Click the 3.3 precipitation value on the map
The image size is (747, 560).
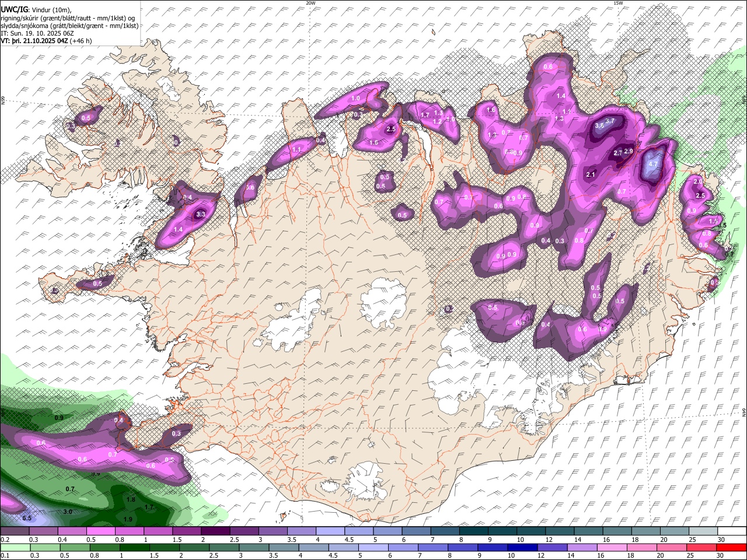(200, 215)
